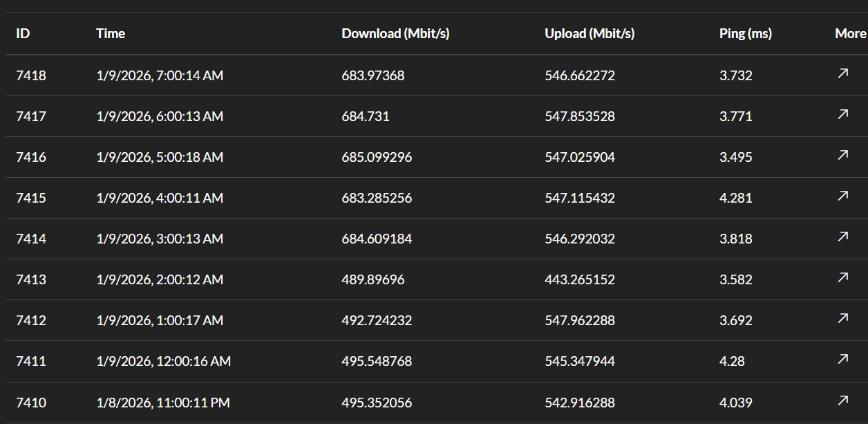Open details arrow for result 7417
Viewport: 868px width, 424px height.
[842, 114]
